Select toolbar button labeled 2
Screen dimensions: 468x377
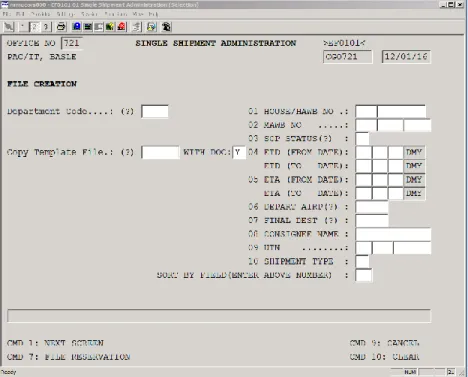click(x=34, y=27)
